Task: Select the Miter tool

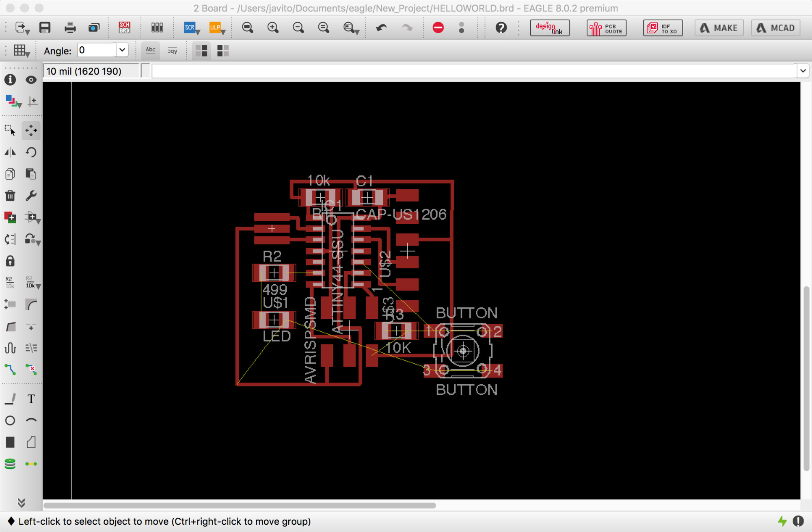Action: pos(31,304)
